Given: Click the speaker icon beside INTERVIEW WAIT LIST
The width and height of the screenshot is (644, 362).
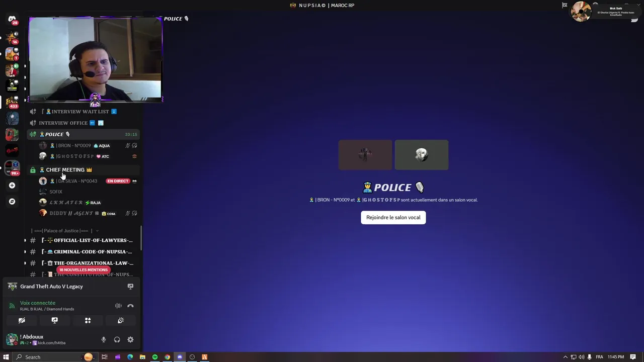Looking at the screenshot, I should point(33,112).
